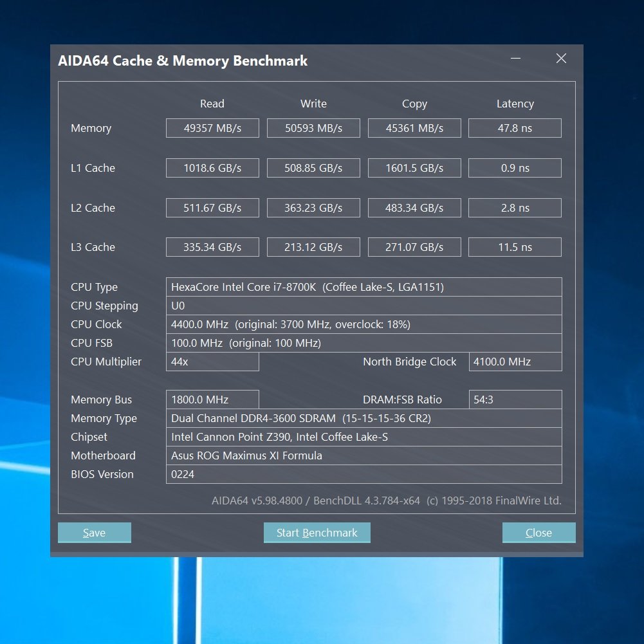Click Memory Type Dual Channel DDR4-3600 field
644x644 pixels.
click(364, 418)
